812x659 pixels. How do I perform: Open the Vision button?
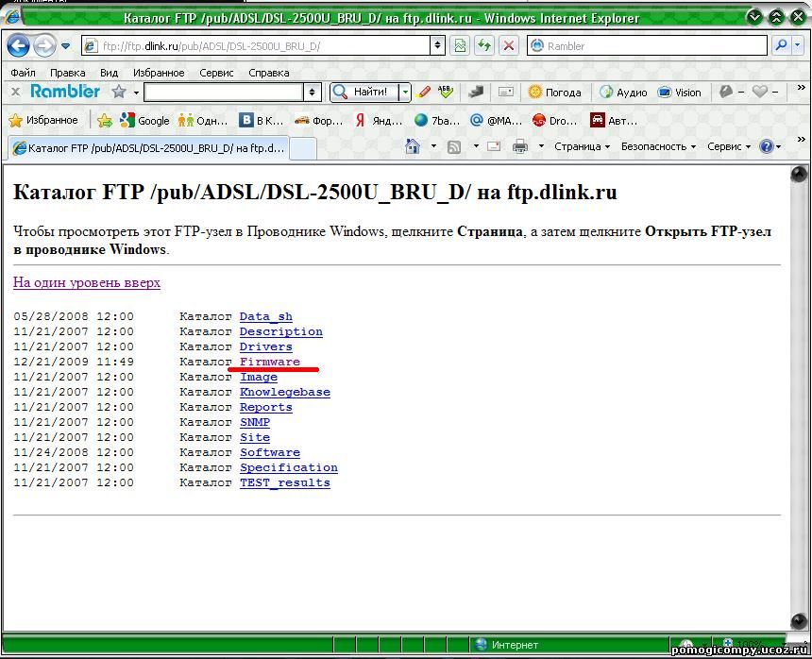[679, 93]
